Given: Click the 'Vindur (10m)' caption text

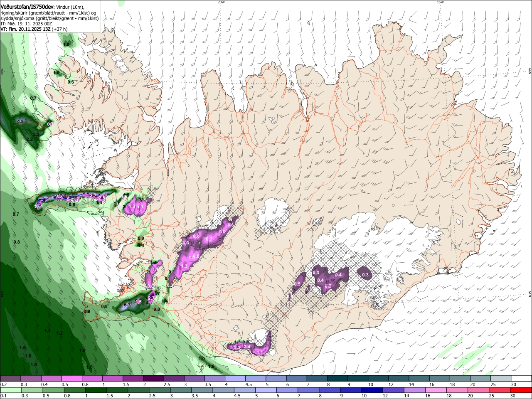Looking at the screenshot, I should [71, 7].
